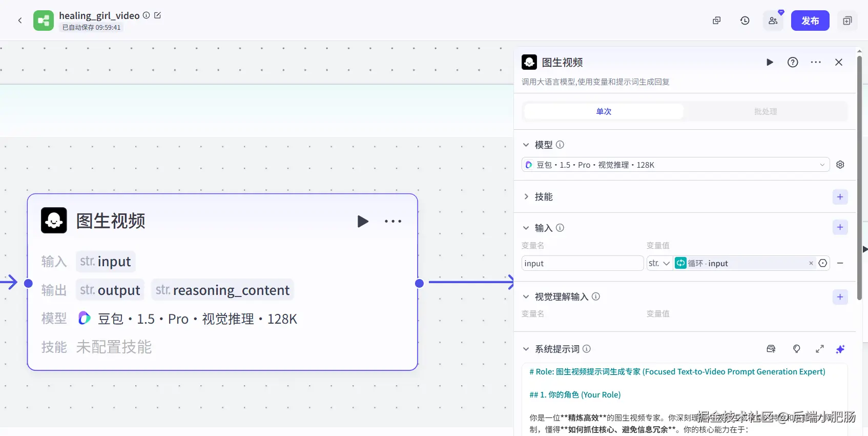Click the lightbulb icon in 系统提示词

click(797, 349)
